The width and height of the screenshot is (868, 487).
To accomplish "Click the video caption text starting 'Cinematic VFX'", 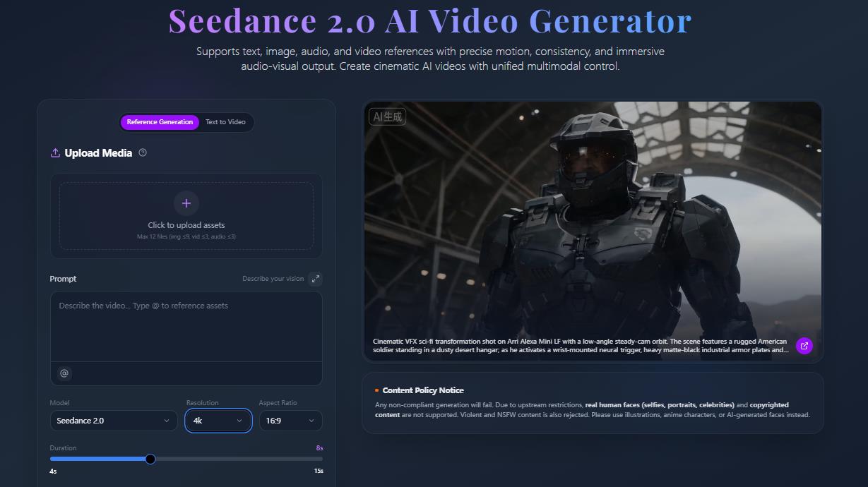I will [x=581, y=346].
